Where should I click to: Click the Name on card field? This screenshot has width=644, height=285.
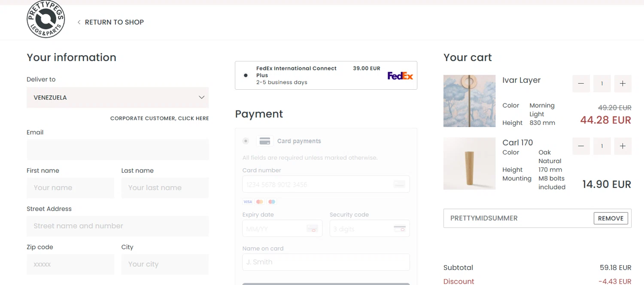[x=326, y=262]
